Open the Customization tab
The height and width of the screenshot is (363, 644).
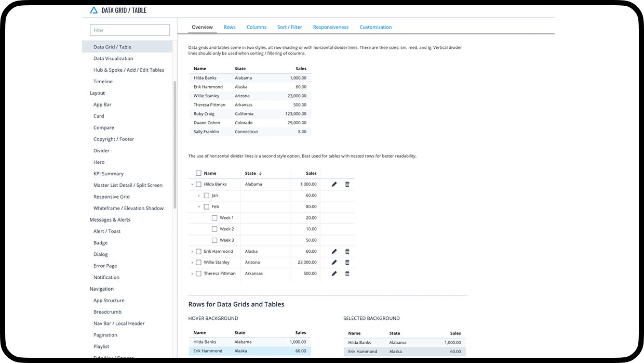[375, 27]
